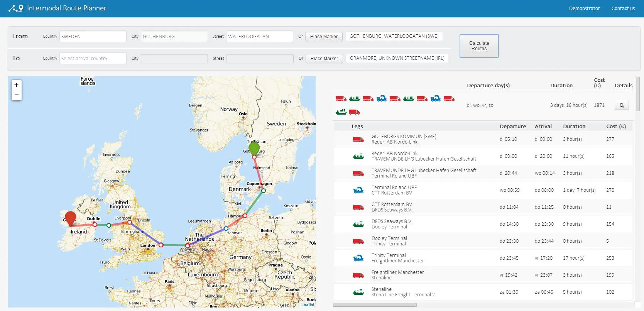
Task: Click the green origin marker at Gothenburg
Action: click(254, 148)
